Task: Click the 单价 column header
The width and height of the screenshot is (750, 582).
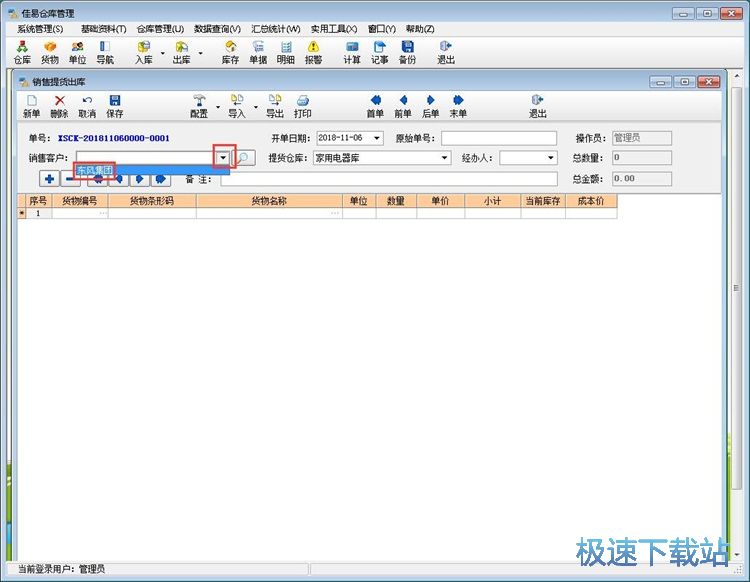Action: 441,201
